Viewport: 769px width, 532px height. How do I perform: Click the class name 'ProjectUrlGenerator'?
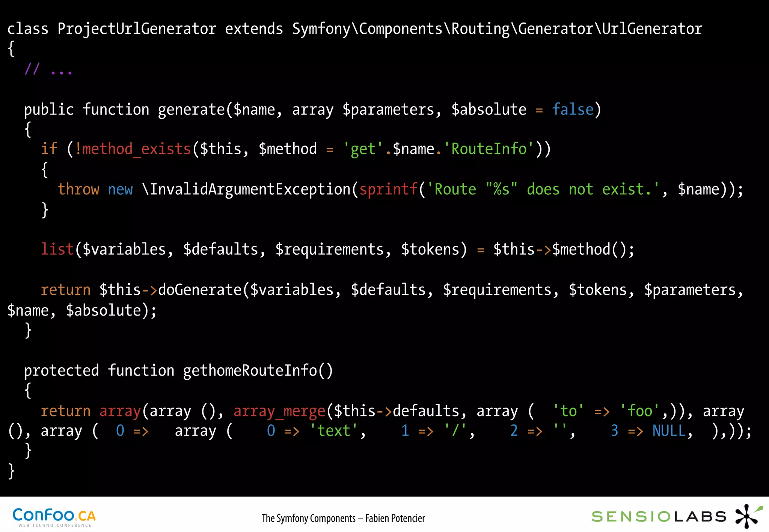coord(137,29)
